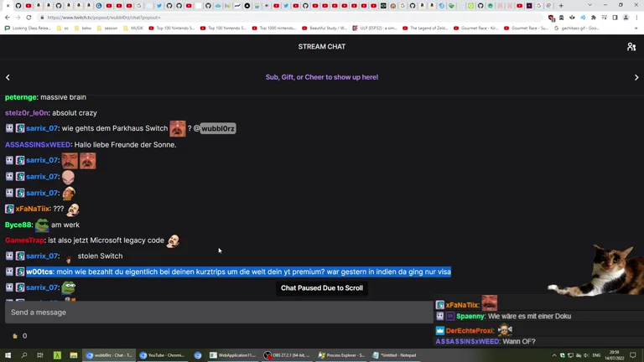Switch to YouTube - Chromium taskbar window
Image resolution: width=644 pixels, height=362 pixels.
tap(163, 355)
